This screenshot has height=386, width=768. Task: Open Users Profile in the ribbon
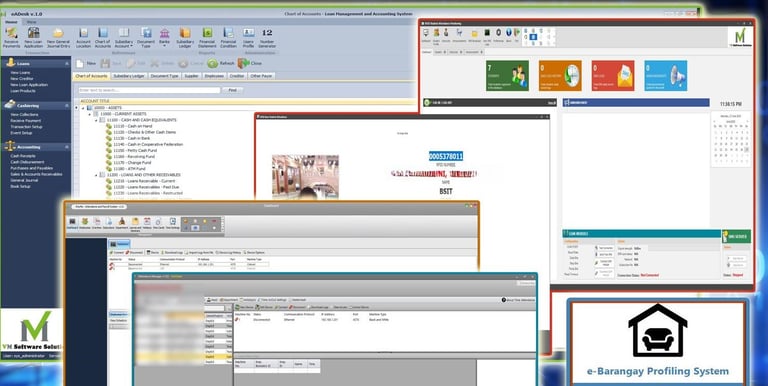coord(249,38)
